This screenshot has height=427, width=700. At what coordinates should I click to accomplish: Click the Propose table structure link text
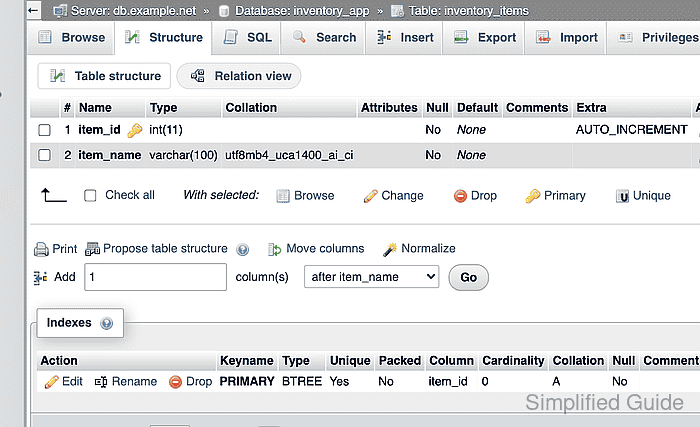pos(165,248)
